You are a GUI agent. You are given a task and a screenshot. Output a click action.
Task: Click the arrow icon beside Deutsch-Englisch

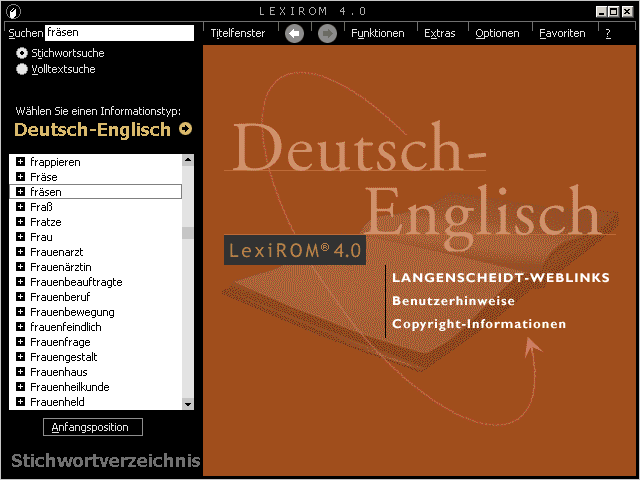click(185, 129)
